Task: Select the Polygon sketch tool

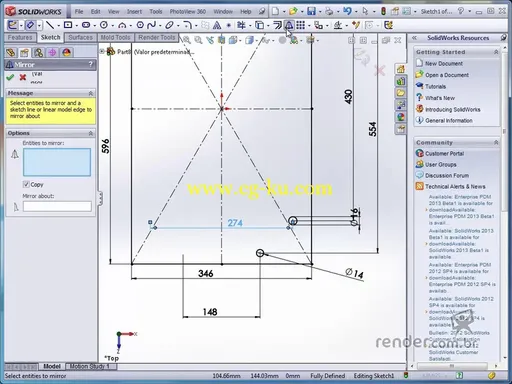Action: 140,25
